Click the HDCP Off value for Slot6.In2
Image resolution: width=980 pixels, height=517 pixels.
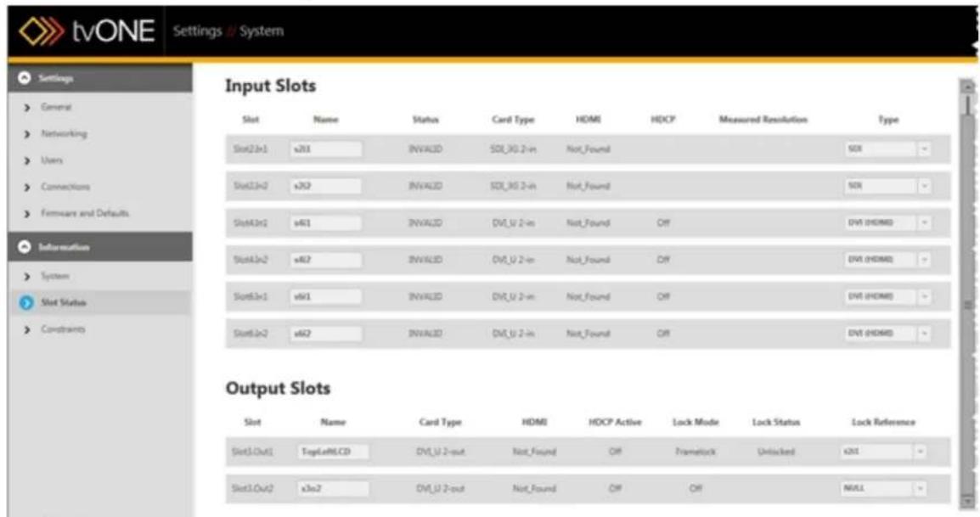(663, 334)
